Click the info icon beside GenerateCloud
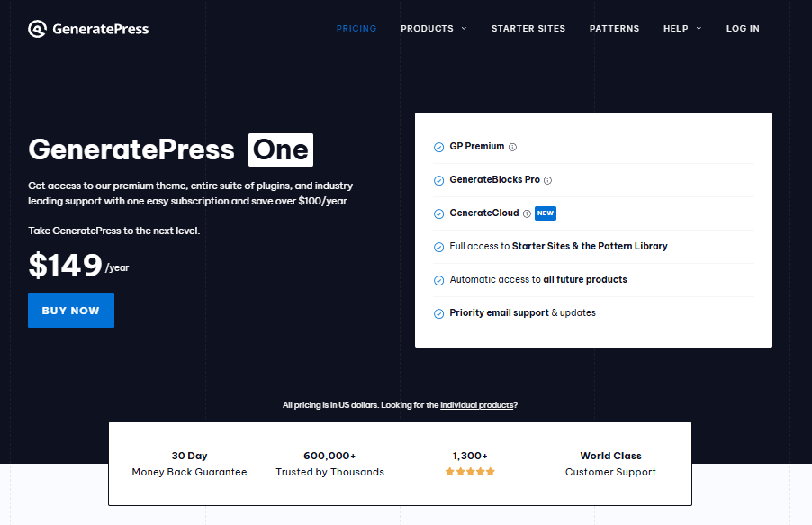Viewport: 812px width, 525px height. pyautogui.click(x=527, y=213)
